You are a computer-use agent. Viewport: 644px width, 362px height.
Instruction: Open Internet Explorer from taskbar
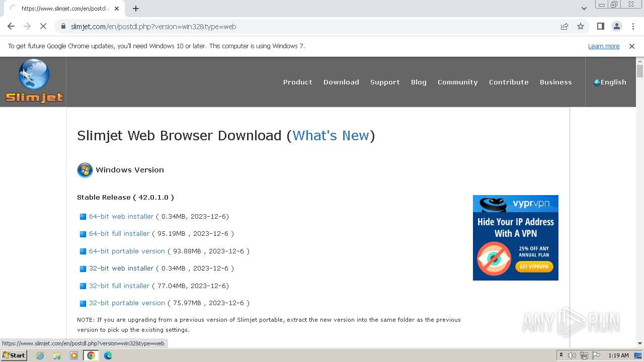point(40,355)
